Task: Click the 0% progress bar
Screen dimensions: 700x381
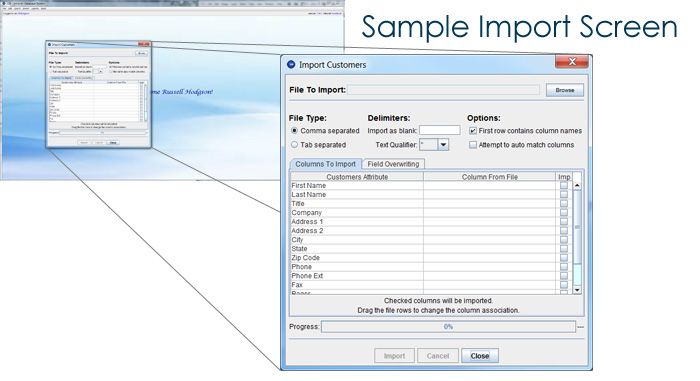Action: [448, 327]
